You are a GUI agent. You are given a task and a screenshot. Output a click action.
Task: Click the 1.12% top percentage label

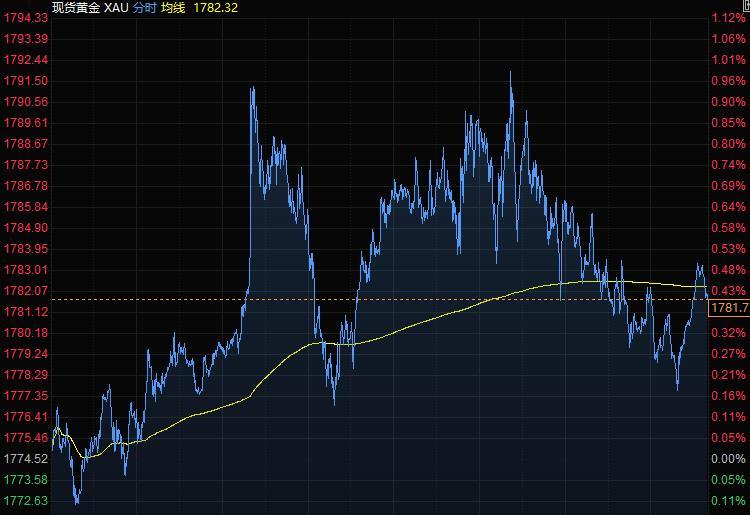click(x=727, y=18)
